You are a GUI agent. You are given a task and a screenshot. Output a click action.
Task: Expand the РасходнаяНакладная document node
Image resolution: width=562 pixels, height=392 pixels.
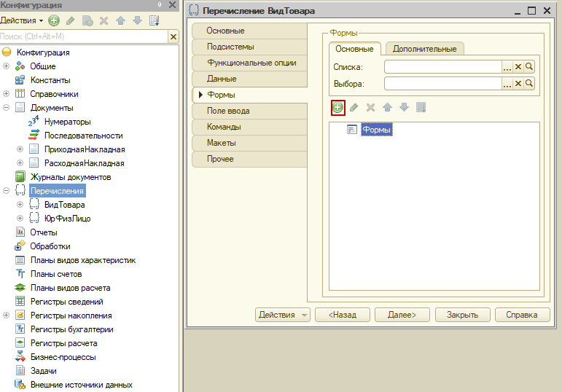point(20,163)
